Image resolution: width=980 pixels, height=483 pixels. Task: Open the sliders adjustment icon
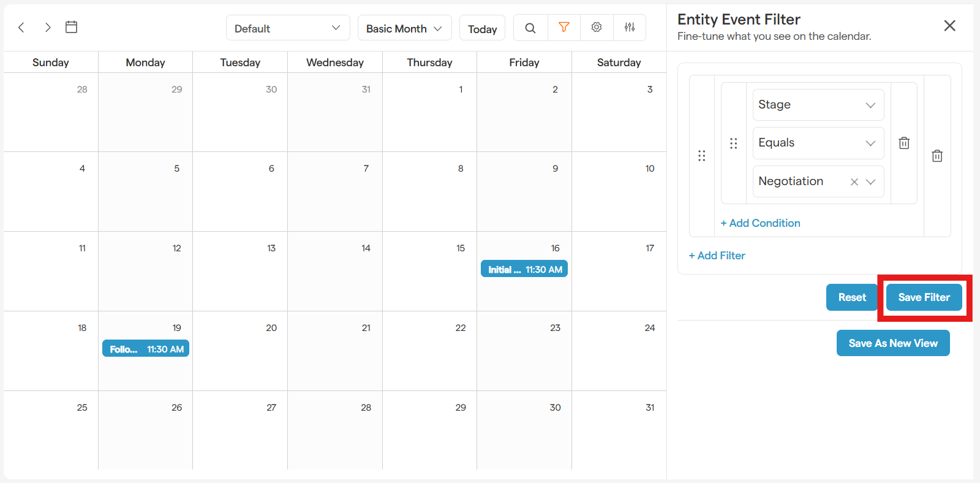(x=630, y=28)
